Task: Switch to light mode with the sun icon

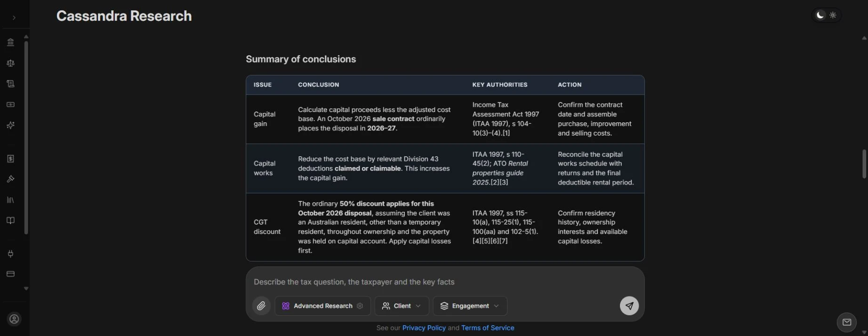Action: (x=833, y=15)
